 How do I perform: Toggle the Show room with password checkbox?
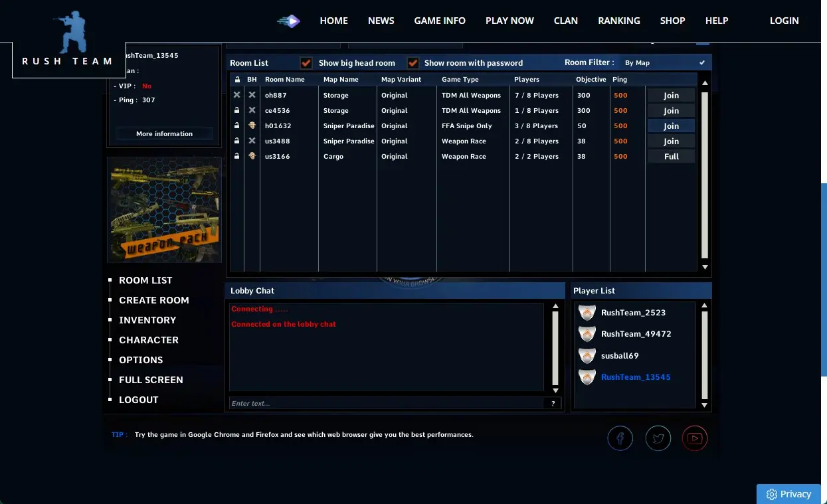[x=413, y=63]
